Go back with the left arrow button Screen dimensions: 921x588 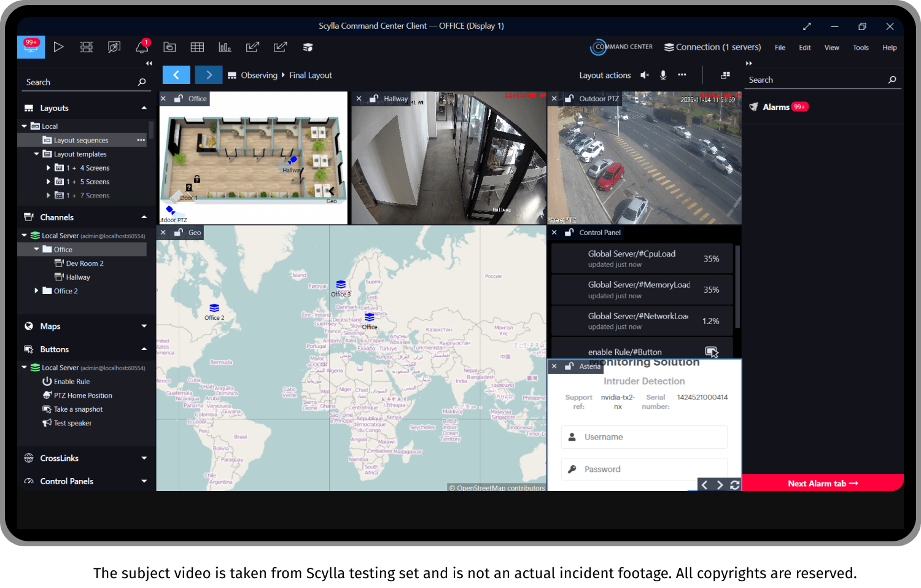[176, 75]
